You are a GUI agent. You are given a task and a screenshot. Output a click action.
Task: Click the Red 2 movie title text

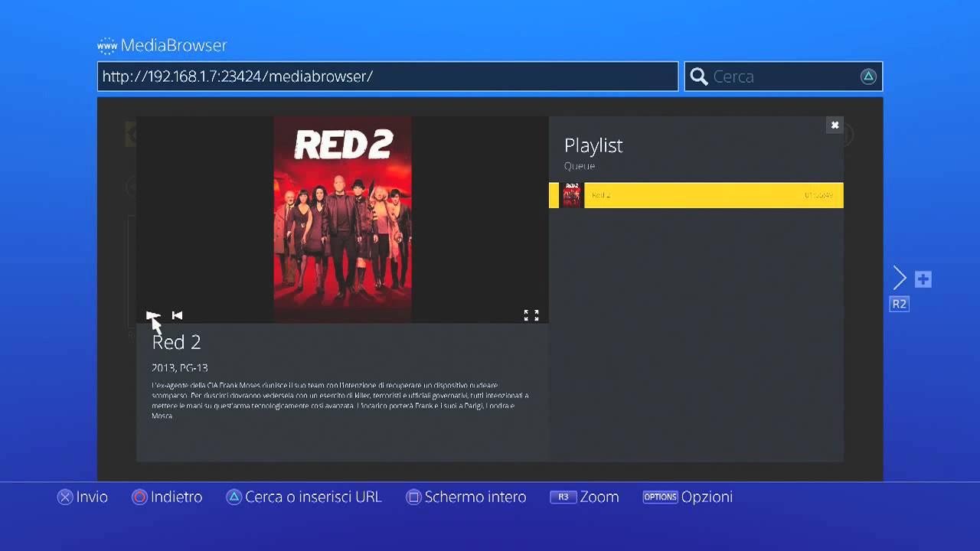click(x=176, y=342)
